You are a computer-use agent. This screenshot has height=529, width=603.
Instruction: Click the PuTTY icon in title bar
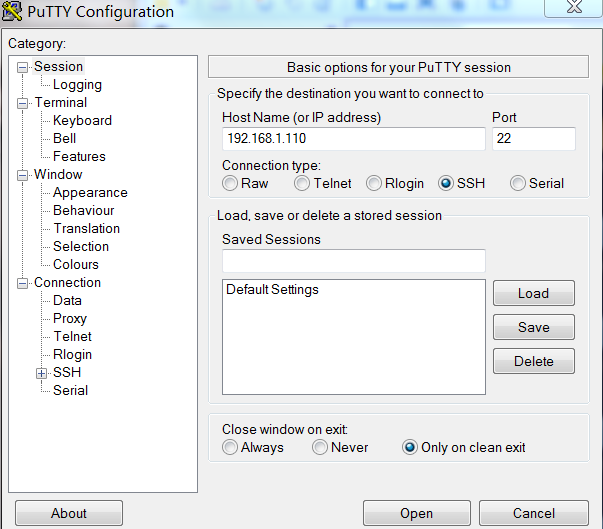pos(12,11)
